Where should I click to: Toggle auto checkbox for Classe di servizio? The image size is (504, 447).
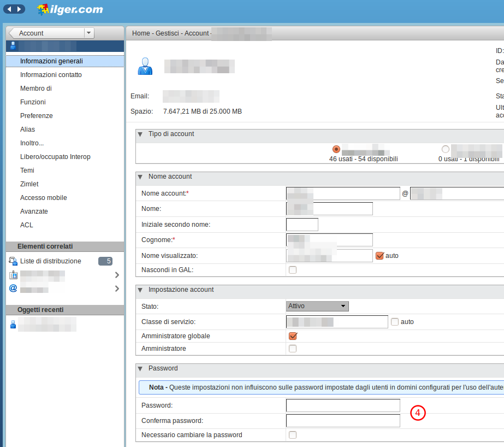pyautogui.click(x=395, y=321)
